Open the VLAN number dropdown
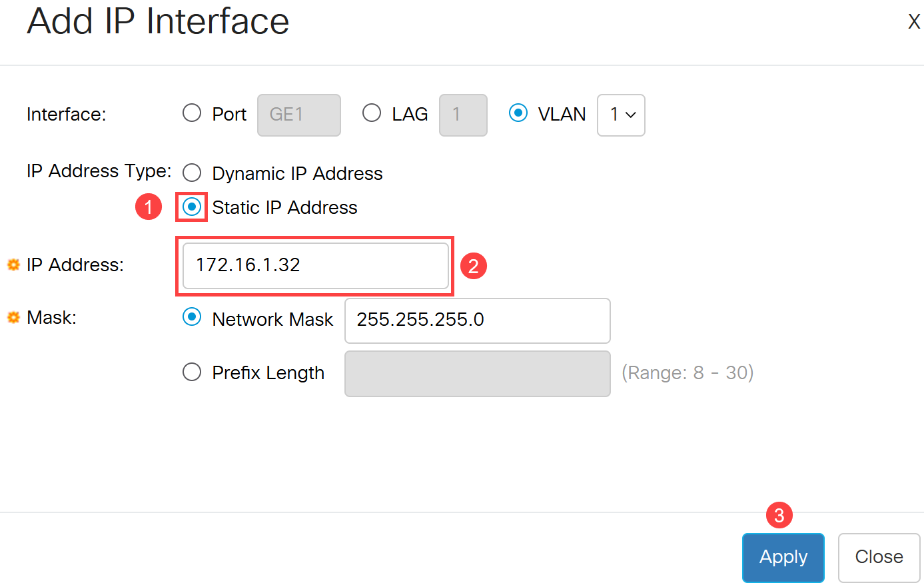This screenshot has height=587, width=924. click(x=621, y=115)
